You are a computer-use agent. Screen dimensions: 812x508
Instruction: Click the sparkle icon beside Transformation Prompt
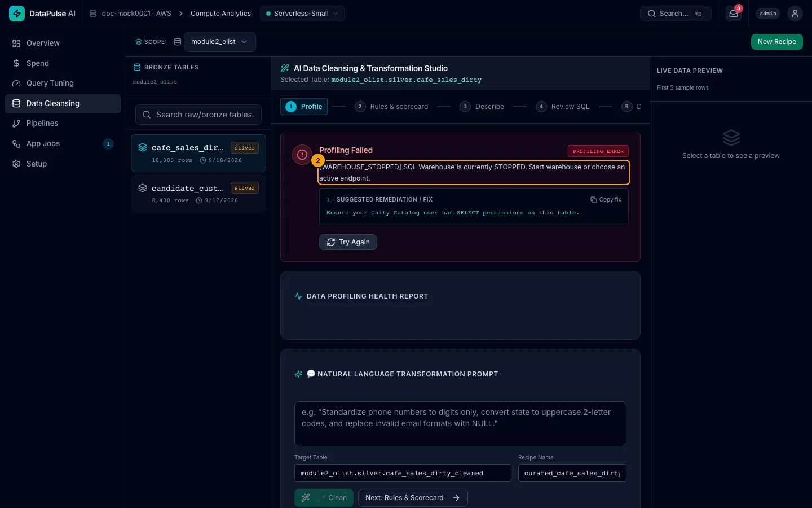[298, 374]
